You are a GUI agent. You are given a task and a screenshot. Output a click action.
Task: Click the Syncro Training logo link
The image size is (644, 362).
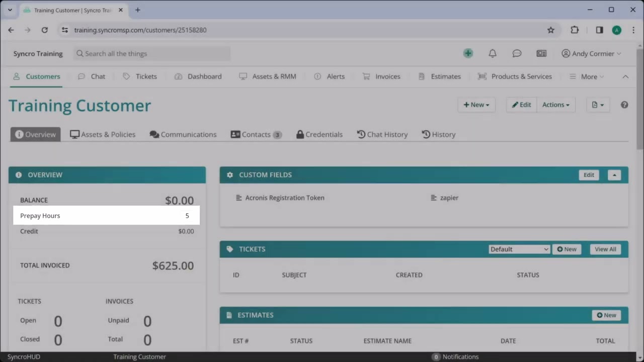38,53
